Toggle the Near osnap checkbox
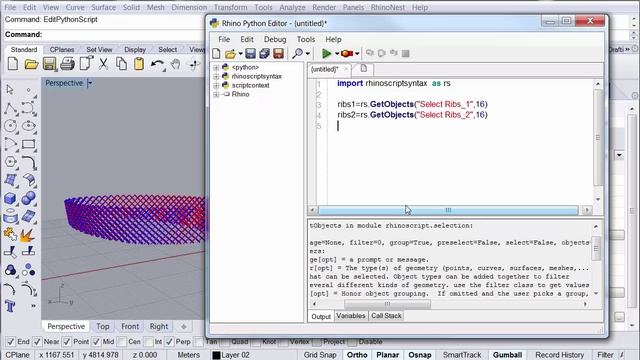Viewport: 640px width, 360px height. click(37, 342)
